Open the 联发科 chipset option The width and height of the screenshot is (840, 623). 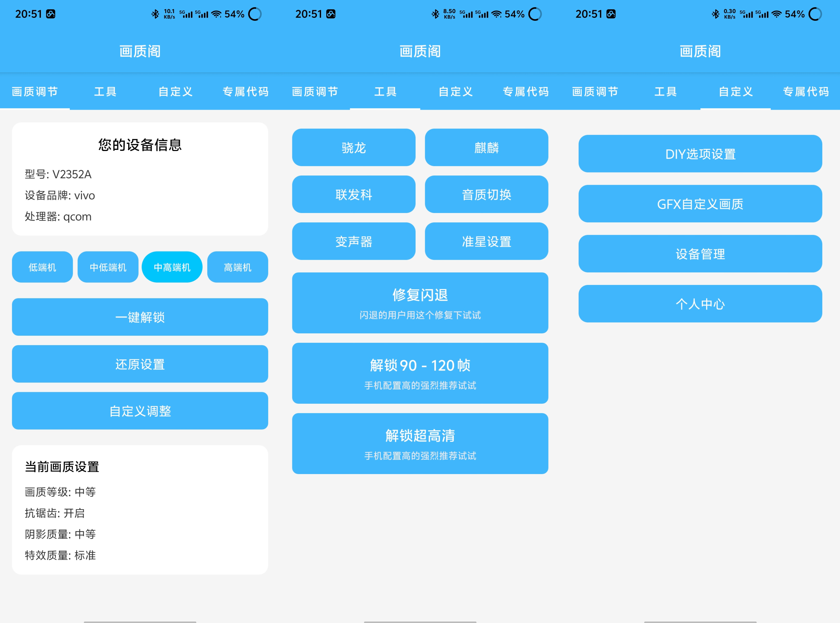pos(353,195)
